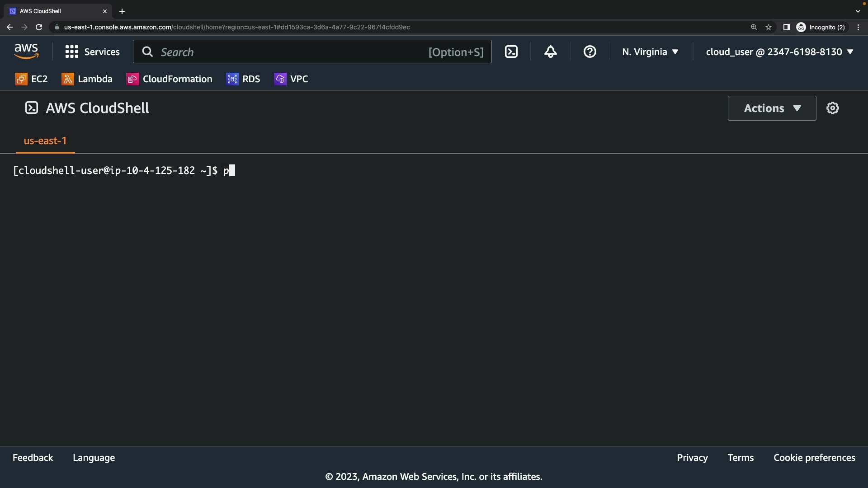Expand the Actions dropdown

[x=772, y=108]
